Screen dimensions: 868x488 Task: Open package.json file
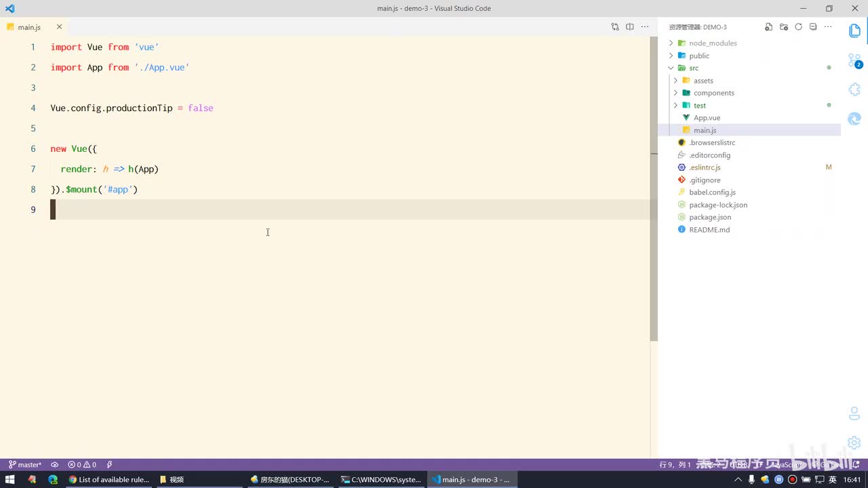tap(749, 217)
